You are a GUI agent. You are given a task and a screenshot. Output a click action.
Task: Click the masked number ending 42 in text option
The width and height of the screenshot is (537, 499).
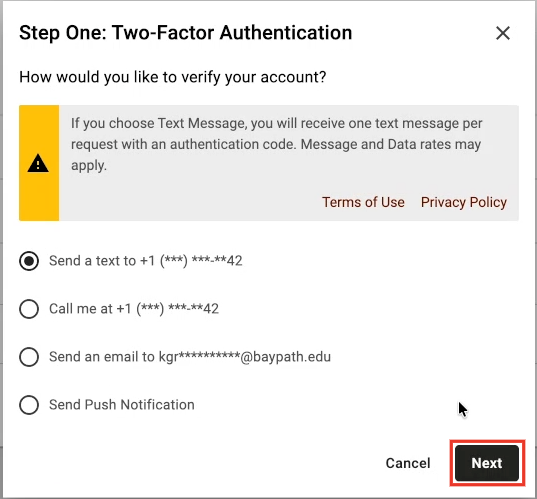point(201,261)
